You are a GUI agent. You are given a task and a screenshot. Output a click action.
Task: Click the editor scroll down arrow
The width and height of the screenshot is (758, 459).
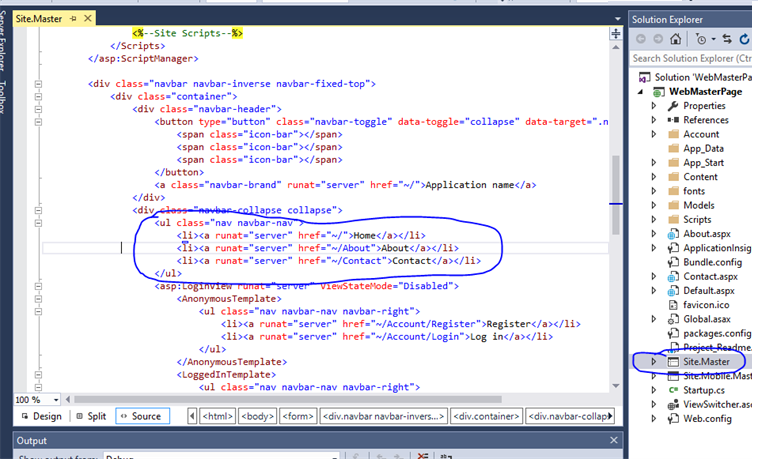[616, 385]
